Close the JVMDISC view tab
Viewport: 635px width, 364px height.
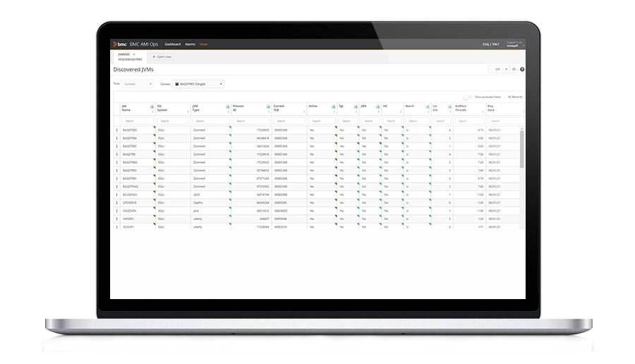(x=134, y=54)
